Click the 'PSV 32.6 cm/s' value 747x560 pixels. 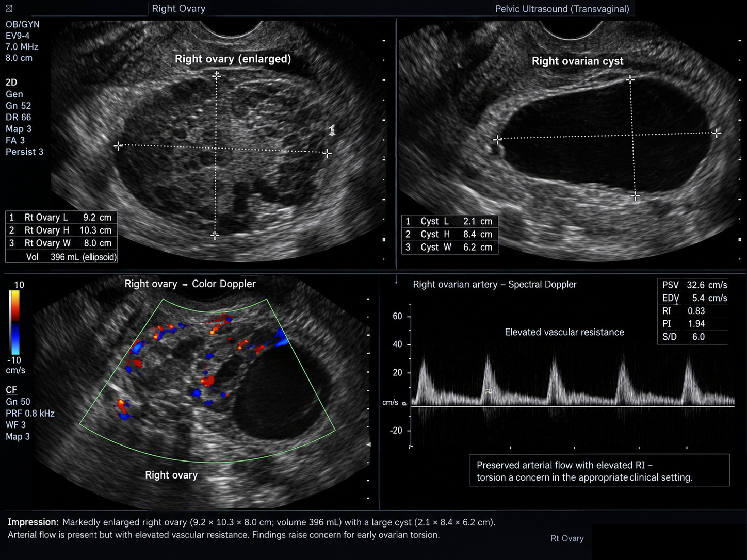coord(694,285)
